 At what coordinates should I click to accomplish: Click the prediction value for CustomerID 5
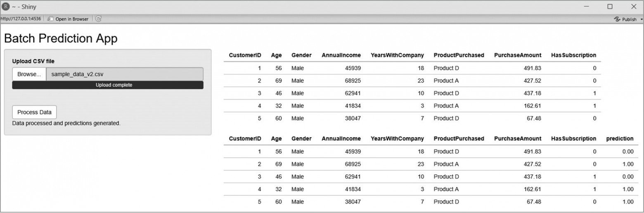click(627, 202)
